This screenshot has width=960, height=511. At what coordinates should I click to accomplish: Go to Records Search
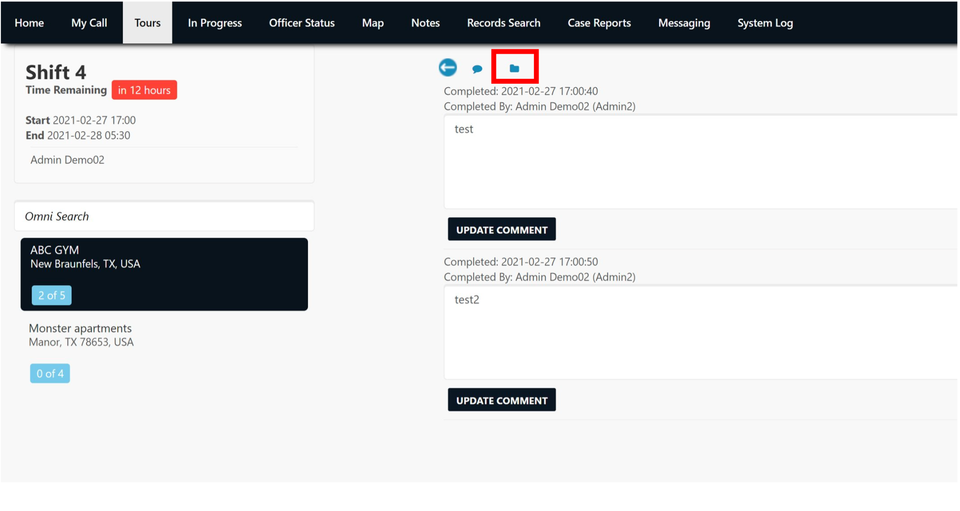coord(504,23)
